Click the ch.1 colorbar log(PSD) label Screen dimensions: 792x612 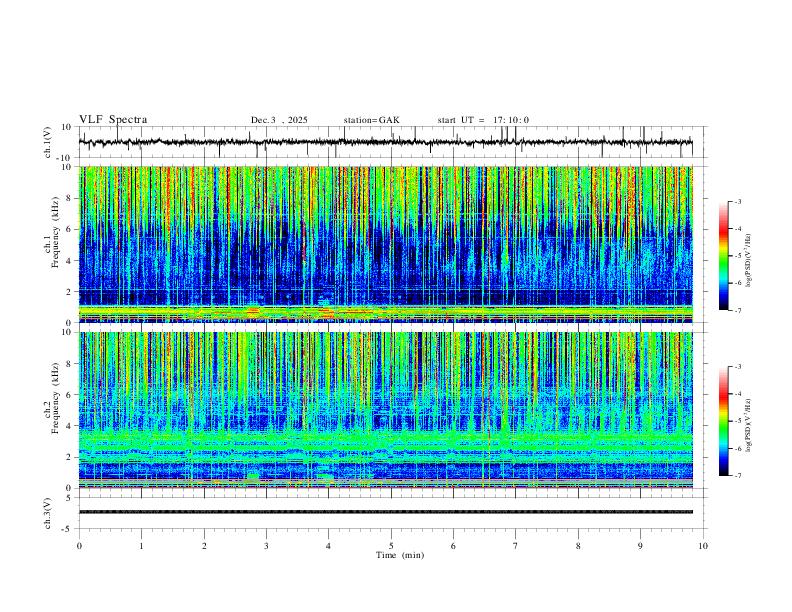tap(749, 261)
